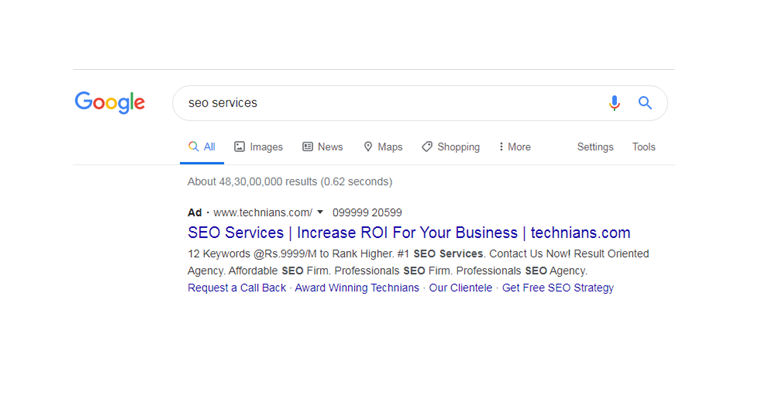Image resolution: width=761 pixels, height=409 pixels.
Task: Click the About 48,30,00,000 results text
Action: (290, 181)
